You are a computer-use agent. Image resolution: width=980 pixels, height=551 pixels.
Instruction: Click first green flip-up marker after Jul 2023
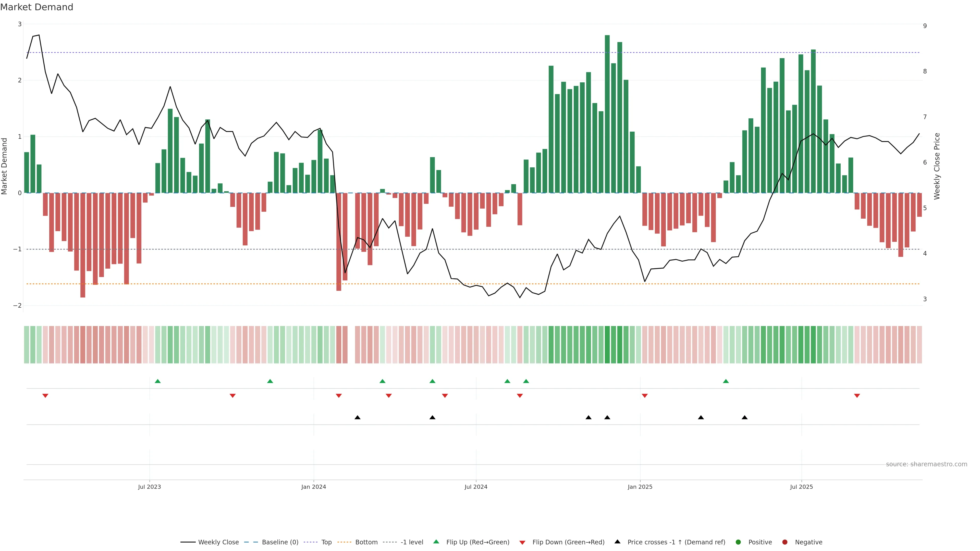tap(158, 381)
